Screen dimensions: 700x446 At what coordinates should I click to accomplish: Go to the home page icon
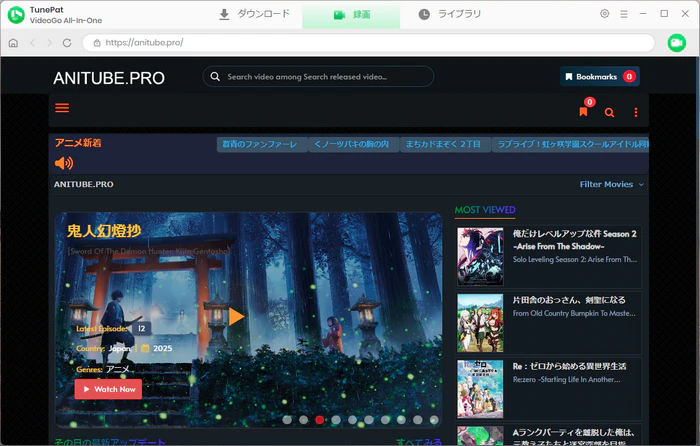click(x=13, y=43)
